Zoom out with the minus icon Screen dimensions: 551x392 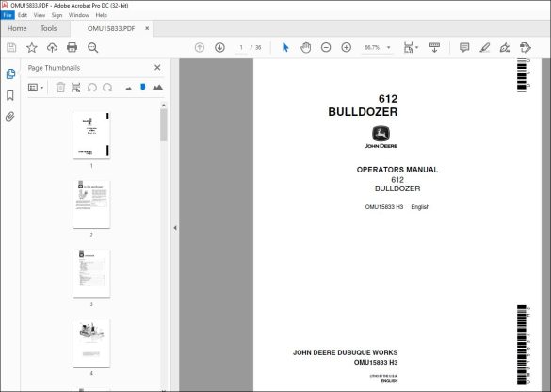coord(326,47)
